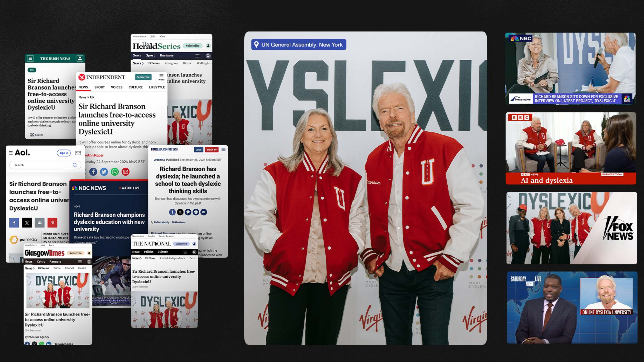Click the Pinterest share button on Aol
This screenshot has height=362, width=644.
[x=53, y=223]
